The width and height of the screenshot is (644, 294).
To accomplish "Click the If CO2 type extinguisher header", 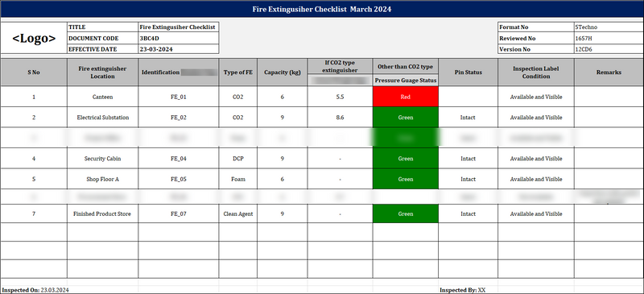I will pyautogui.click(x=340, y=67).
